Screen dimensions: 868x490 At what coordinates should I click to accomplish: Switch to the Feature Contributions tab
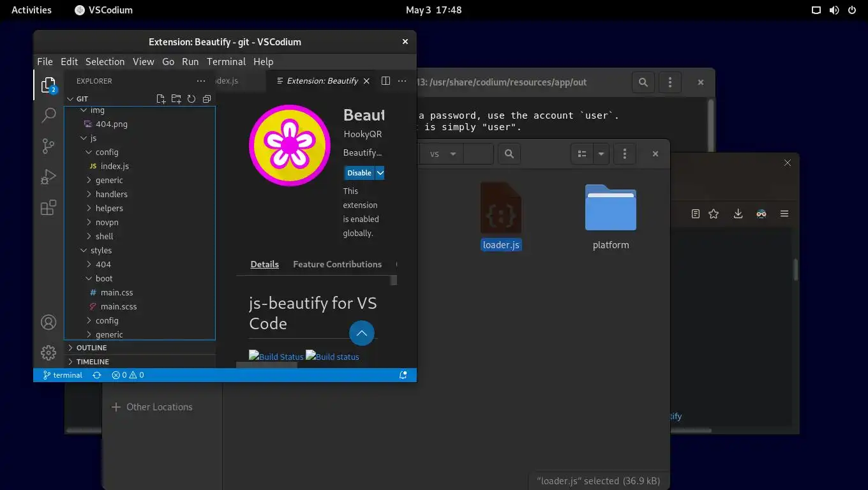[x=337, y=264]
